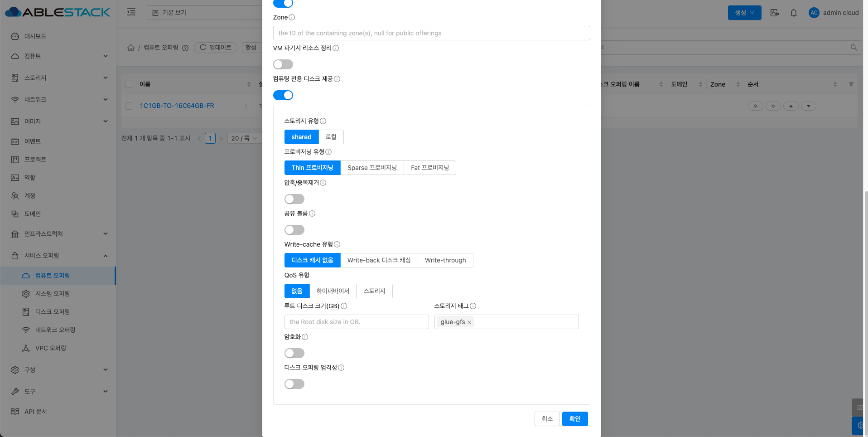Expand 인프라스트럭쳐 sidebar menu
The width and height of the screenshot is (868, 437).
click(x=58, y=234)
